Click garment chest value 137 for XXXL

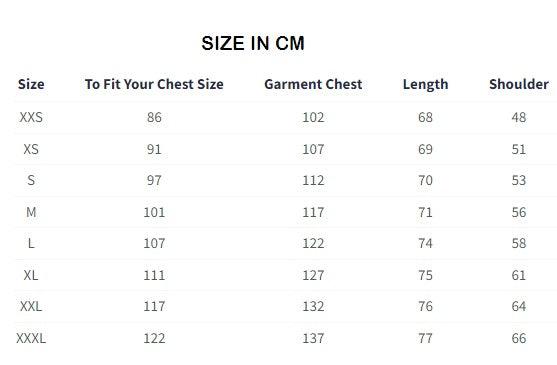(313, 338)
